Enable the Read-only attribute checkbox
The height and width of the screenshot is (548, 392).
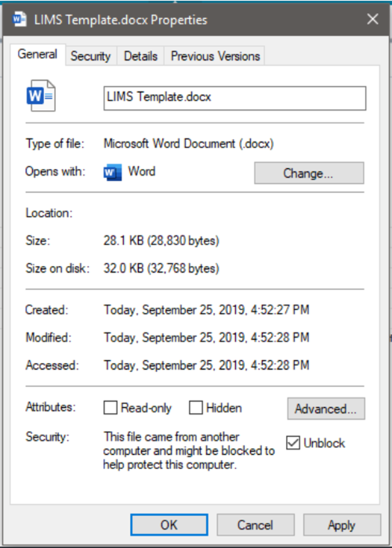(x=110, y=407)
